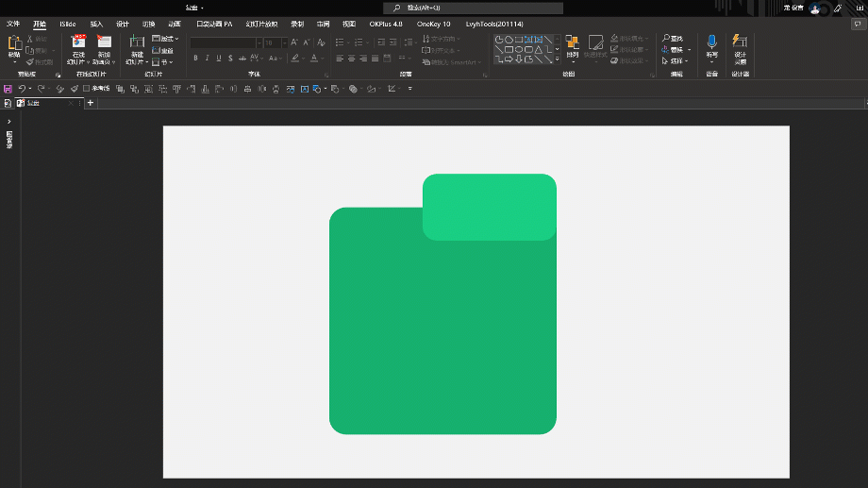Toggle text Shadow formatting

click(x=230, y=58)
